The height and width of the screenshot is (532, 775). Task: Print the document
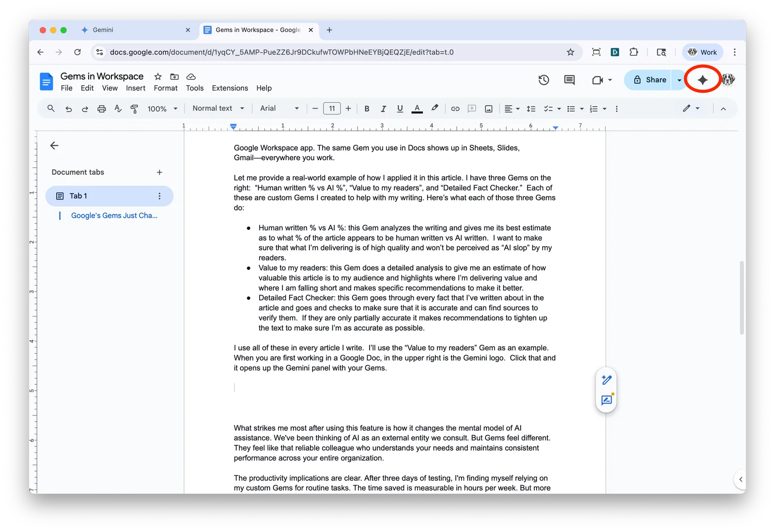click(101, 109)
